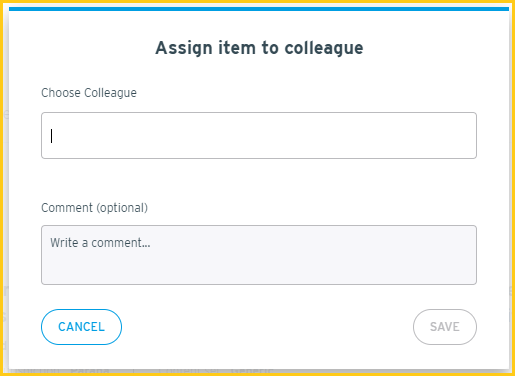Viewport: 515px width, 376px height.
Task: Select the empty colleague text box
Action: tap(259, 135)
